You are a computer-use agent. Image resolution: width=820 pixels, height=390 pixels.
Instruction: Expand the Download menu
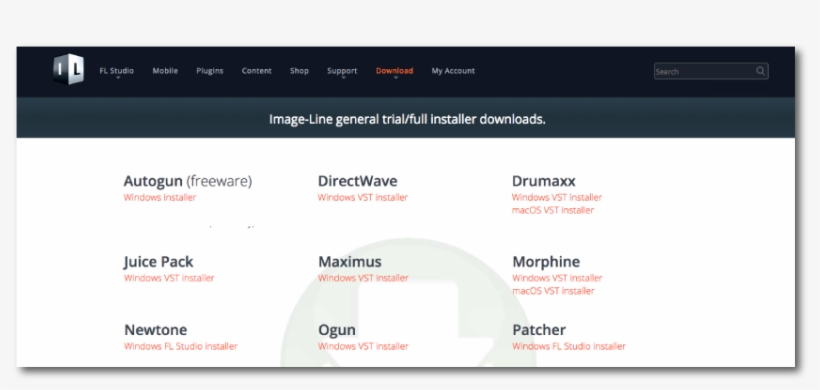pos(394,71)
